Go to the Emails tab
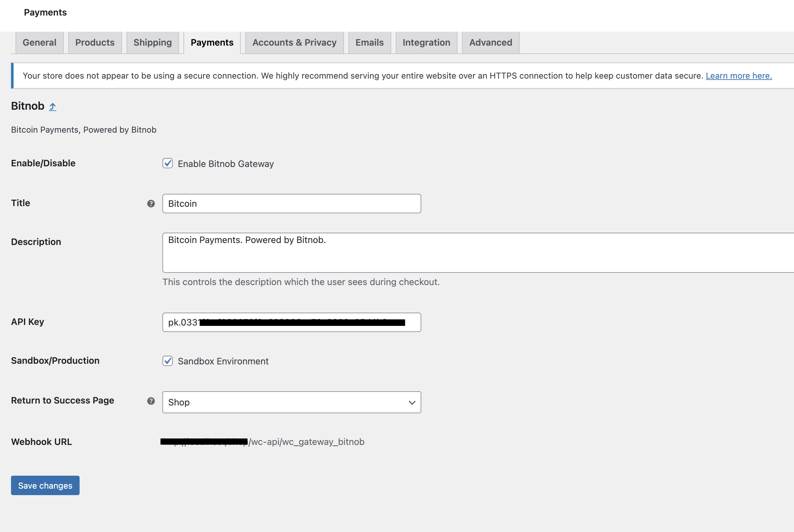794x532 pixels. [x=370, y=43]
